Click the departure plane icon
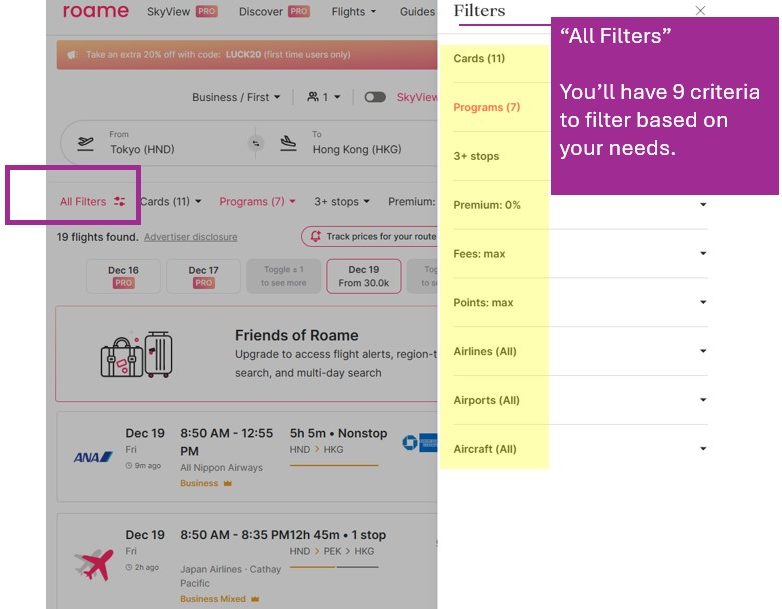This screenshot has height=609, width=782. click(85, 143)
